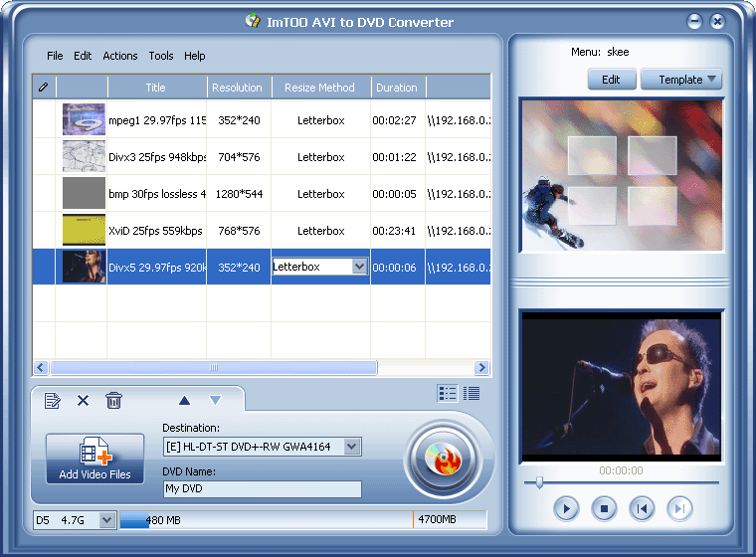Click the preview playback seek slider
The height and width of the screenshot is (557, 756).
622,482
